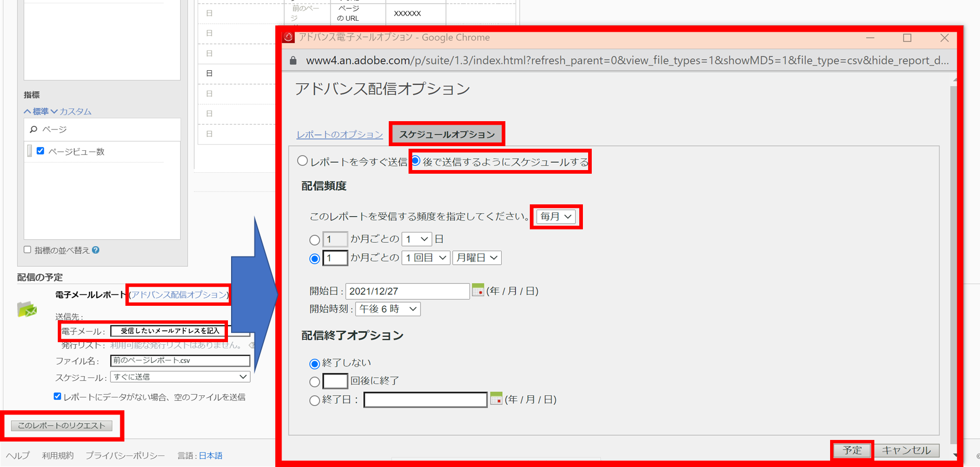The height and width of the screenshot is (467, 980).
Task: Click the 予定 button
Action: click(852, 450)
